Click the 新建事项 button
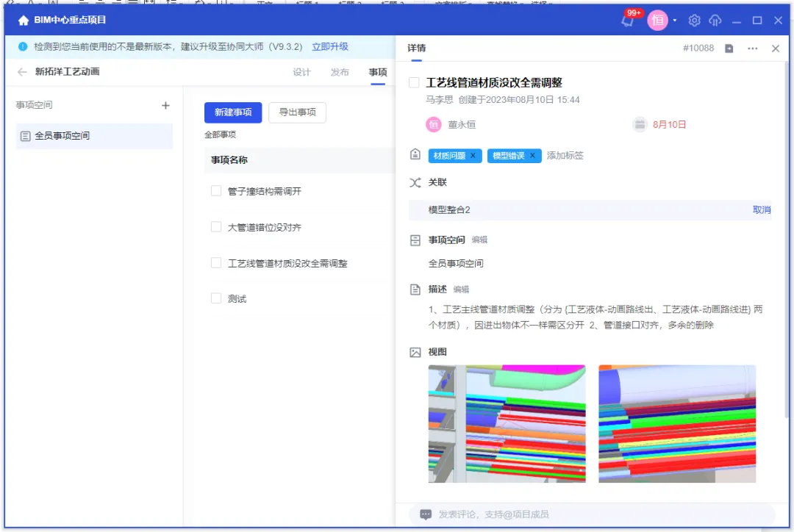The image size is (794, 532). [233, 112]
